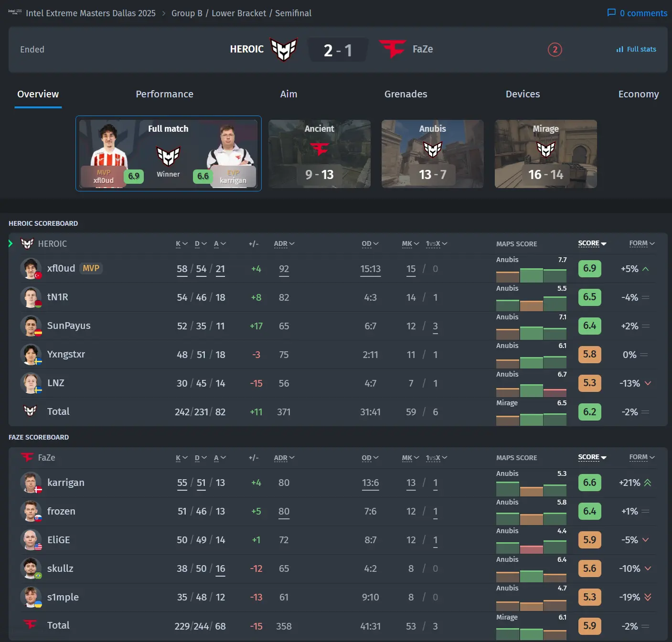
Task: Sort FaZe scoreboard by A column
Action: click(220, 458)
